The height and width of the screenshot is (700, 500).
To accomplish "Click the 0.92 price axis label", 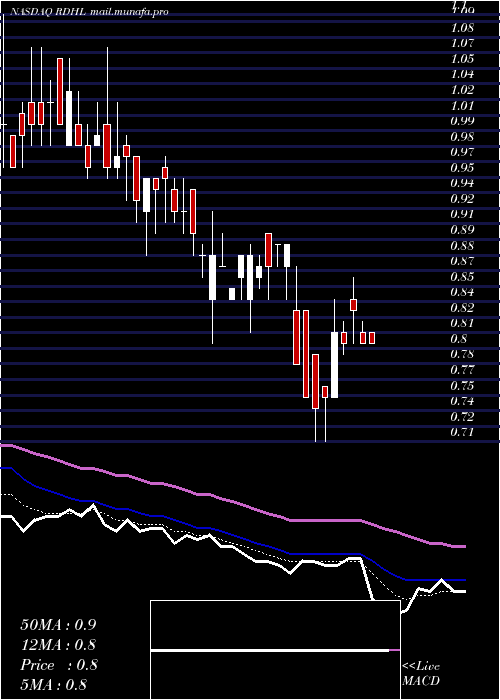I will point(462,199).
